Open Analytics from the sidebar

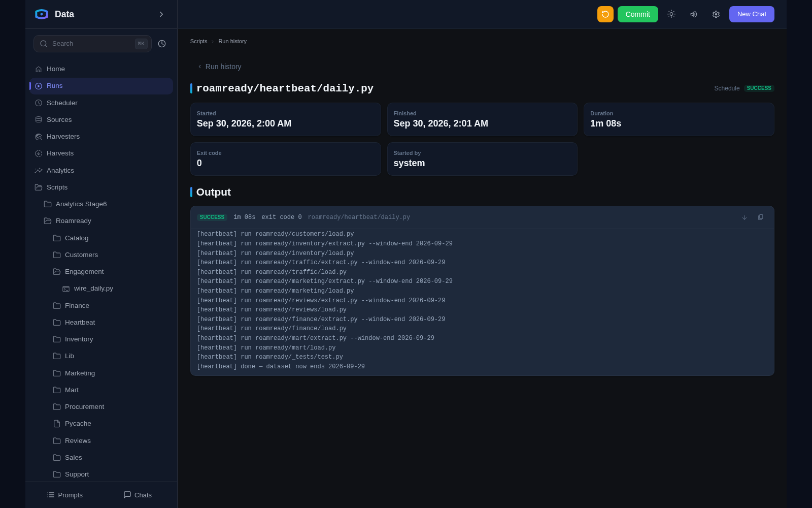pos(101,171)
